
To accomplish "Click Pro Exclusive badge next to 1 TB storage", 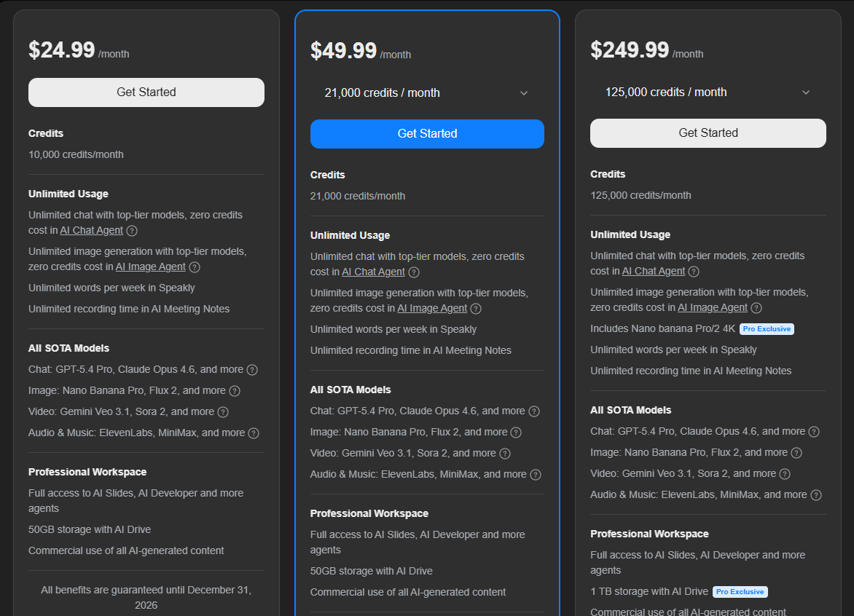I will tap(740, 592).
